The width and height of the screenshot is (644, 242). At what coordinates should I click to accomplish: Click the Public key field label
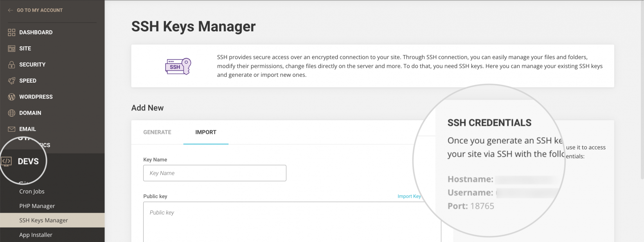pos(155,196)
